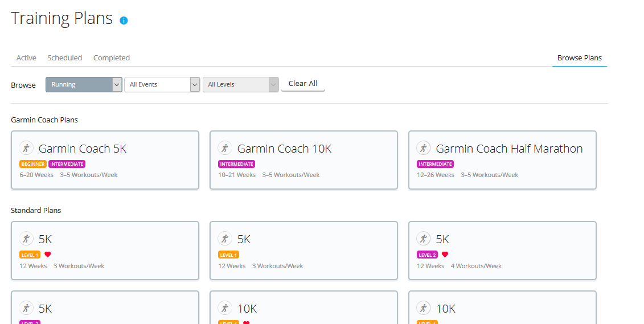The height and width of the screenshot is (324, 644).
Task: Open the 5K title on hearted Level 1 card
Action: click(x=45, y=239)
